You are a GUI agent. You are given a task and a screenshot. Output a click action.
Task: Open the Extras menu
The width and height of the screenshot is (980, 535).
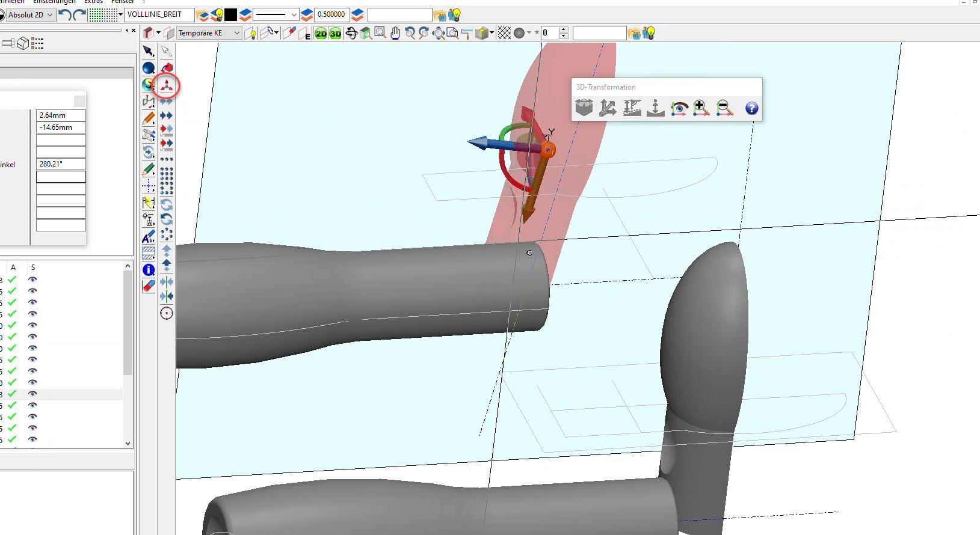(x=93, y=2)
